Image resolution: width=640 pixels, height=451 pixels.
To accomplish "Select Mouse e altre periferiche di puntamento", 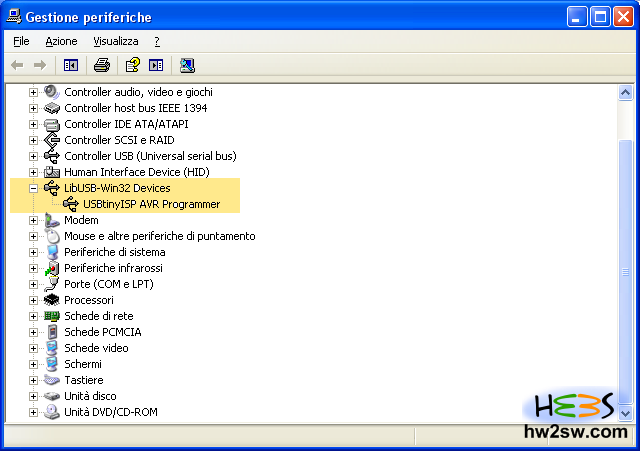I will point(159,236).
